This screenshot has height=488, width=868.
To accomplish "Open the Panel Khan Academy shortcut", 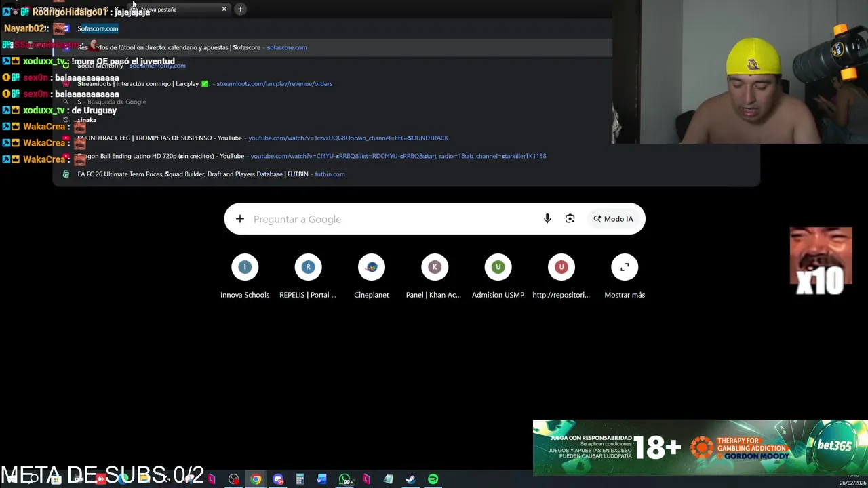I will tap(435, 277).
